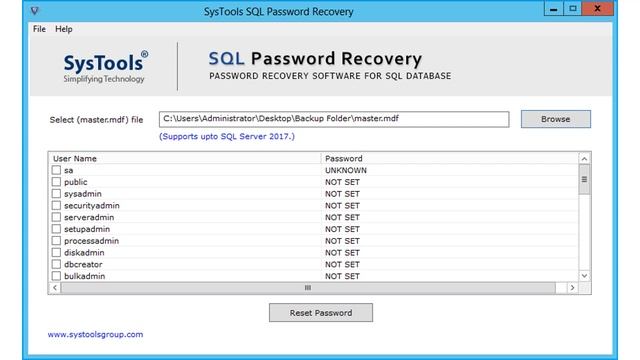Click the 'sa' user name text

(69, 171)
